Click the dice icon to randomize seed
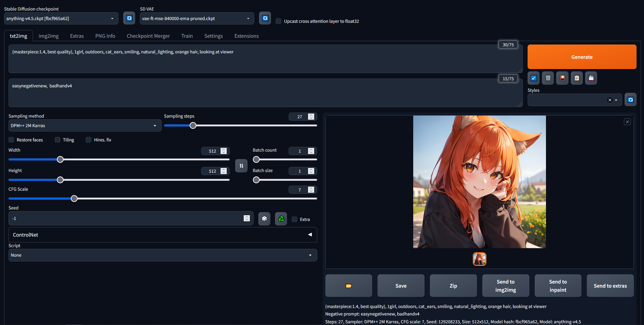 [x=264, y=219]
